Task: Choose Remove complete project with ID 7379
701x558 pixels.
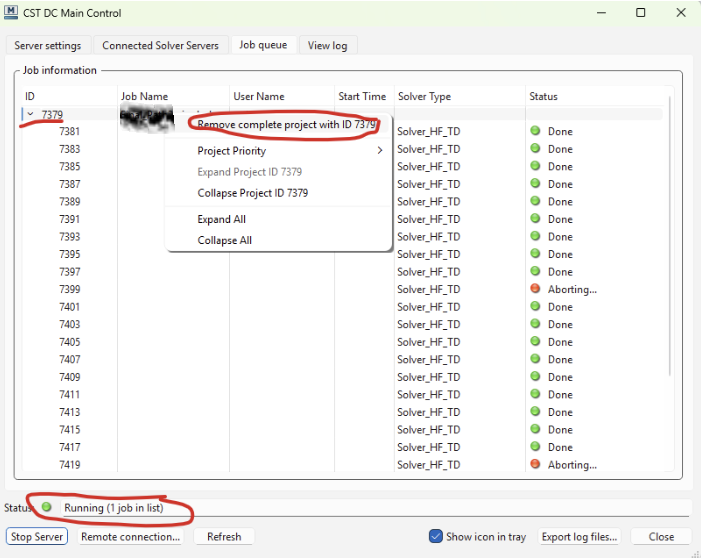Action: 286,125
